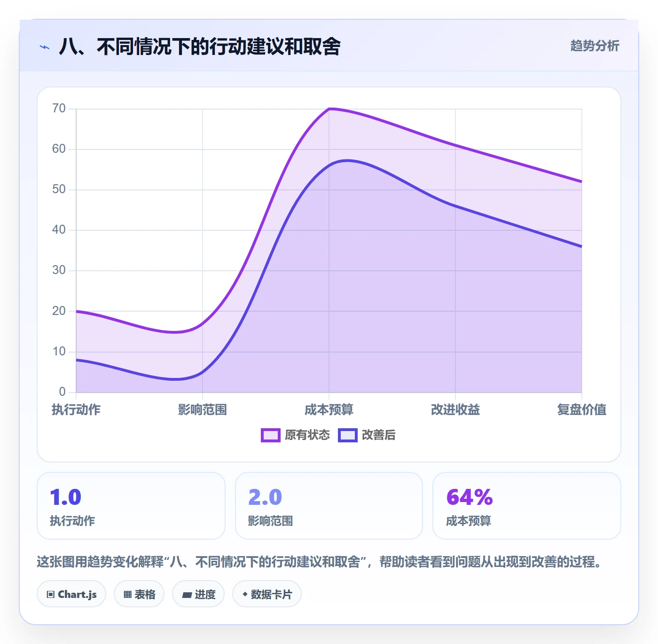Toggle the 改善后 legend item
Image resolution: width=658 pixels, height=644 pixels.
pos(367,435)
